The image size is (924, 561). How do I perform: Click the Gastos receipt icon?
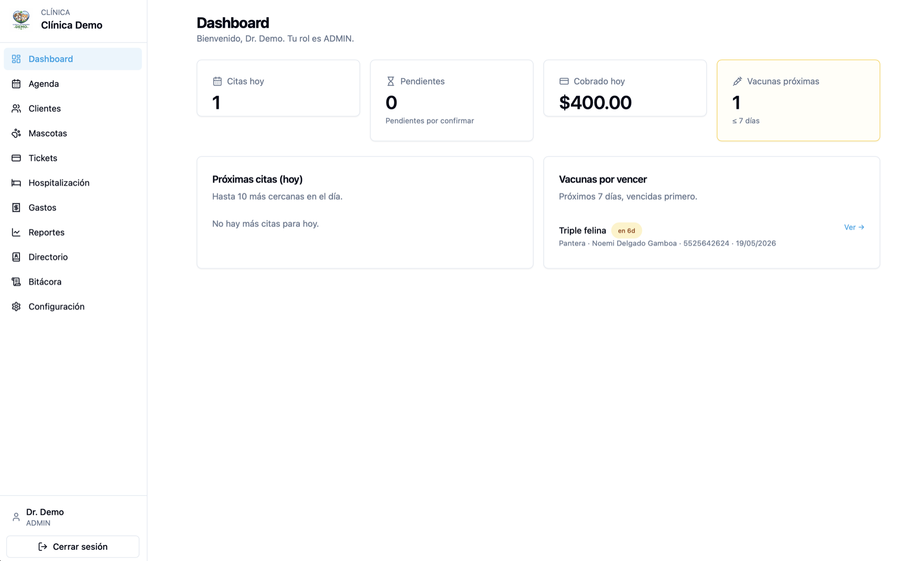point(16,207)
